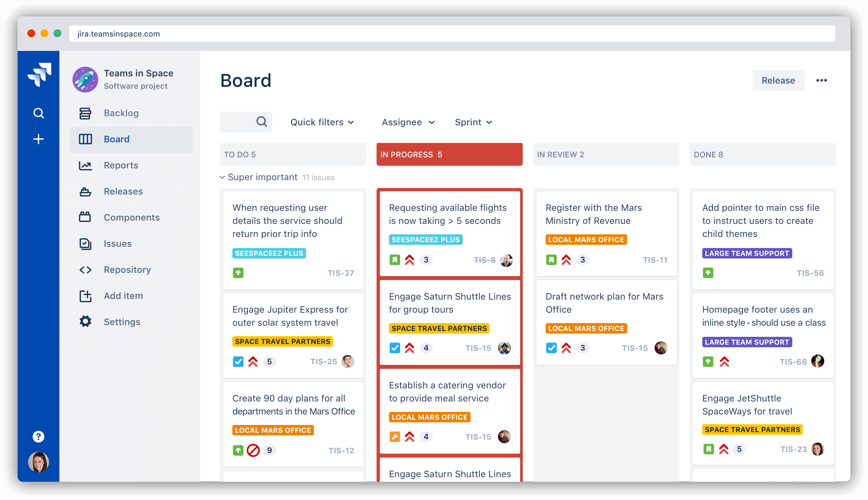This screenshot has height=500, width=868.
Task: Collapse the Super important issue group
Action: coord(224,177)
